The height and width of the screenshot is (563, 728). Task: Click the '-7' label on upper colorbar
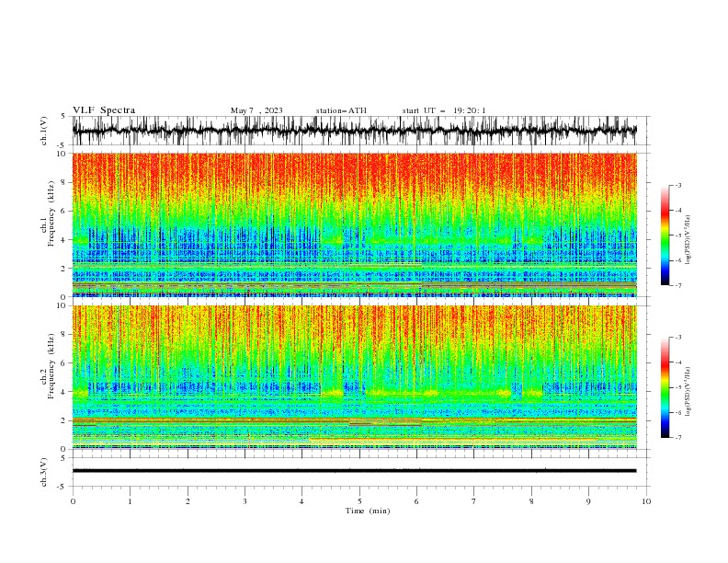(678, 285)
